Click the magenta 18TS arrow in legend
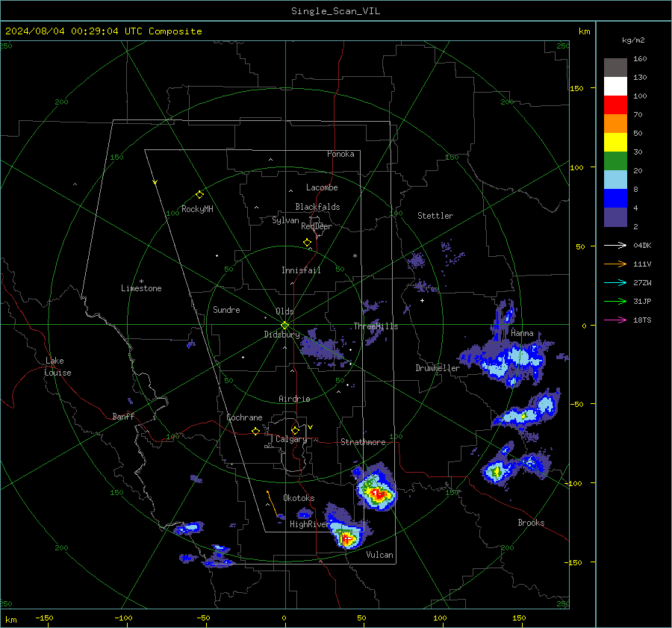 [615, 320]
